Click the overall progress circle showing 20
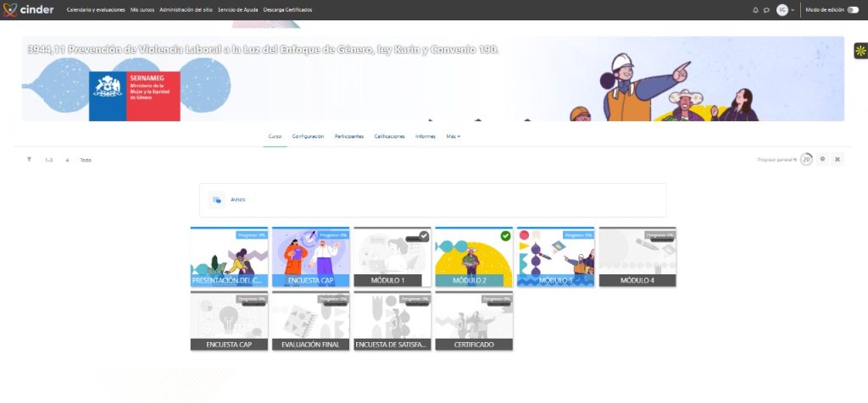This screenshot has width=868, height=403. pos(806,159)
